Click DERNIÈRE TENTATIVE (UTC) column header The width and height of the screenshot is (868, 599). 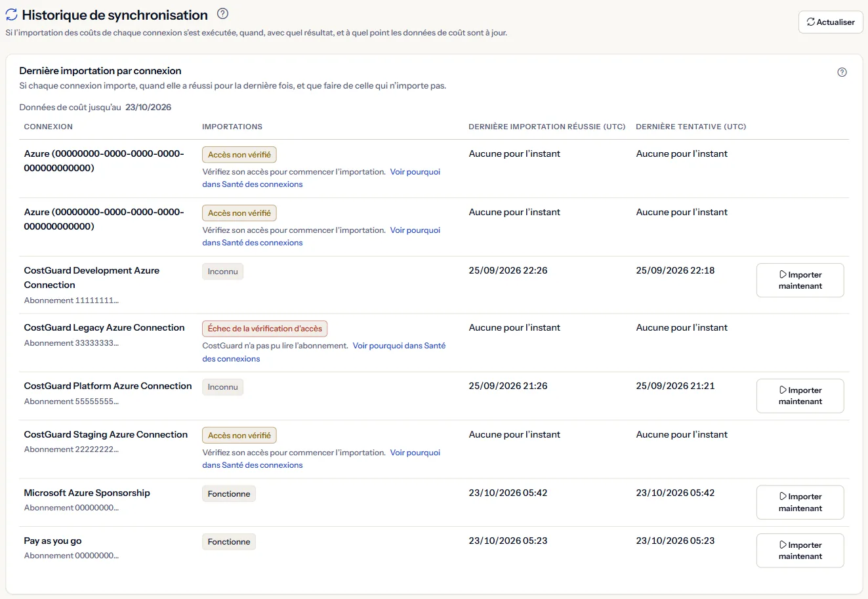pyautogui.click(x=691, y=127)
